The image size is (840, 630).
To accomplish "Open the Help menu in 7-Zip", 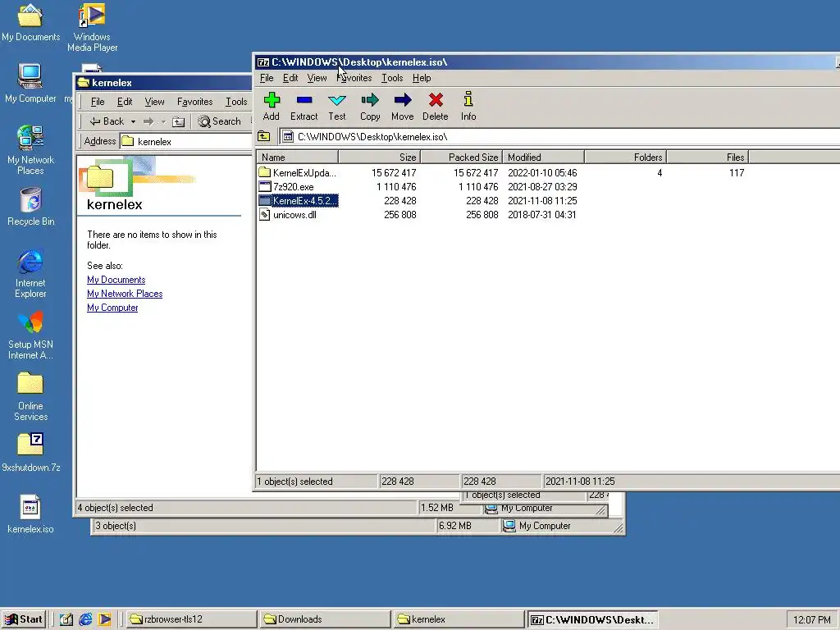I will tap(422, 78).
